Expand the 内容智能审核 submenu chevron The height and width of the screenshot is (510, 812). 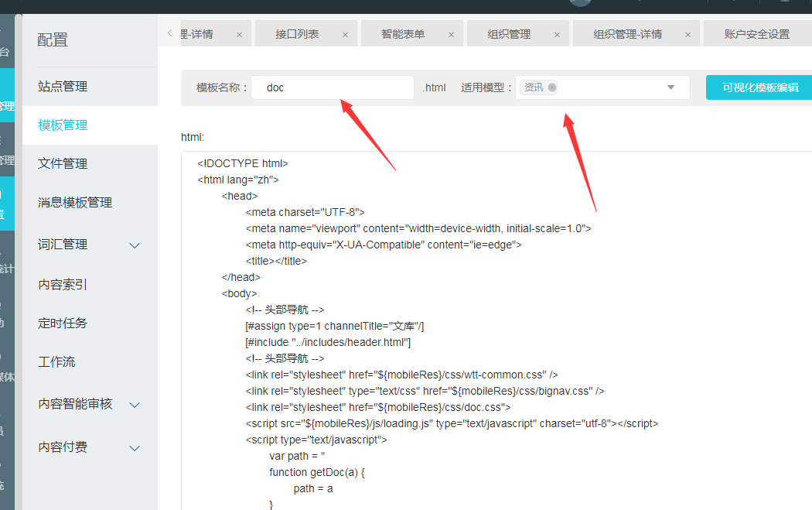point(135,405)
